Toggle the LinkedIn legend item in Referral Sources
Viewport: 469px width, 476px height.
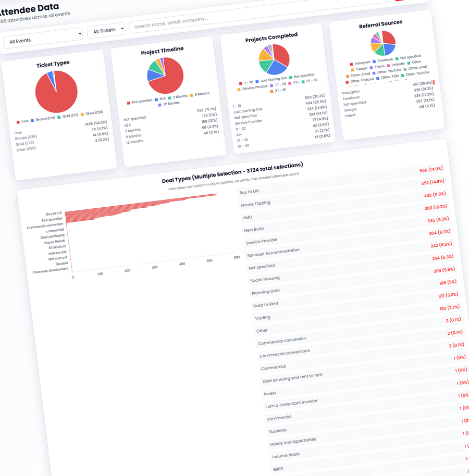coord(398,65)
